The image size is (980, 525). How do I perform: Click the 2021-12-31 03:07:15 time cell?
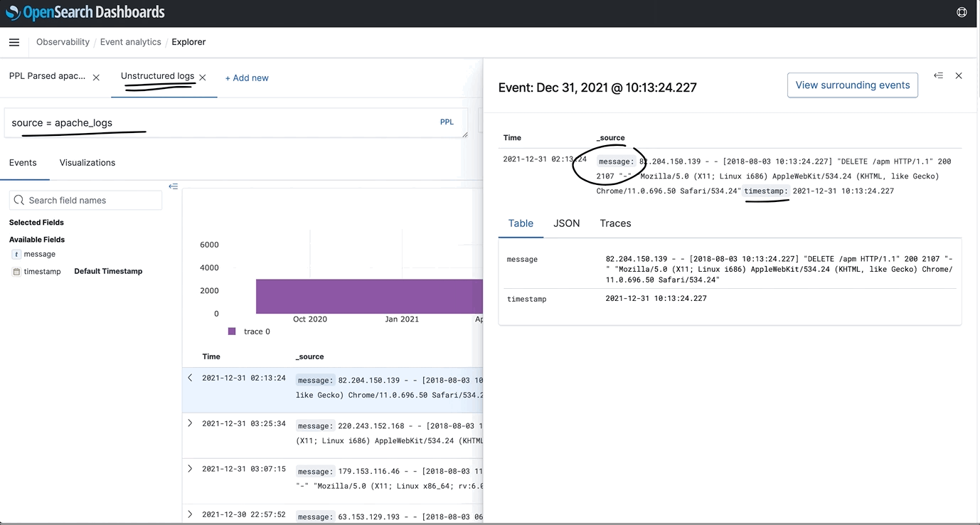tap(244, 470)
